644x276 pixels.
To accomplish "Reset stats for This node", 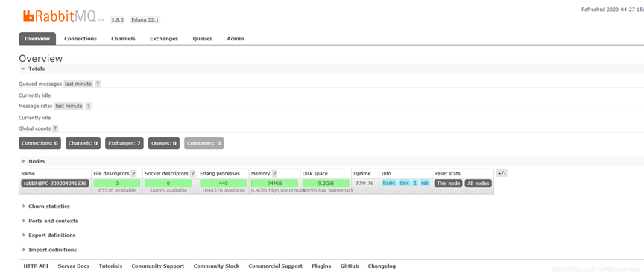I will (x=449, y=184).
